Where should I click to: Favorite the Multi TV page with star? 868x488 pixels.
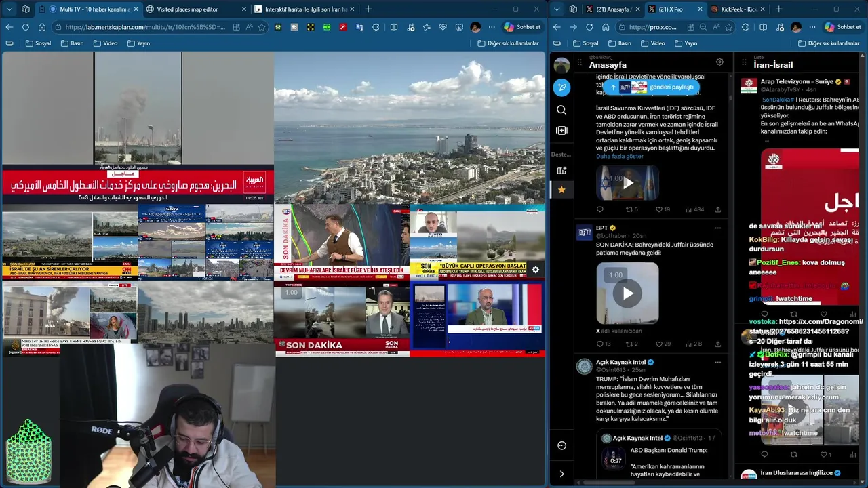click(262, 27)
